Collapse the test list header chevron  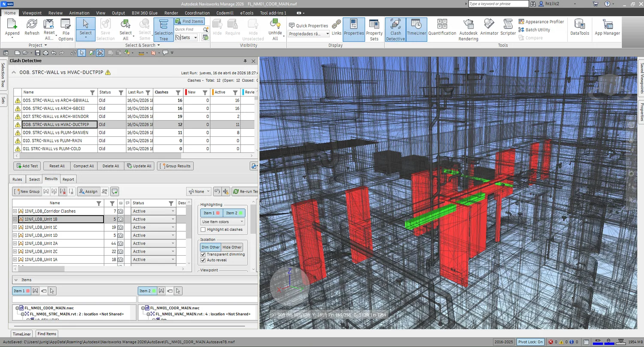pos(14,72)
